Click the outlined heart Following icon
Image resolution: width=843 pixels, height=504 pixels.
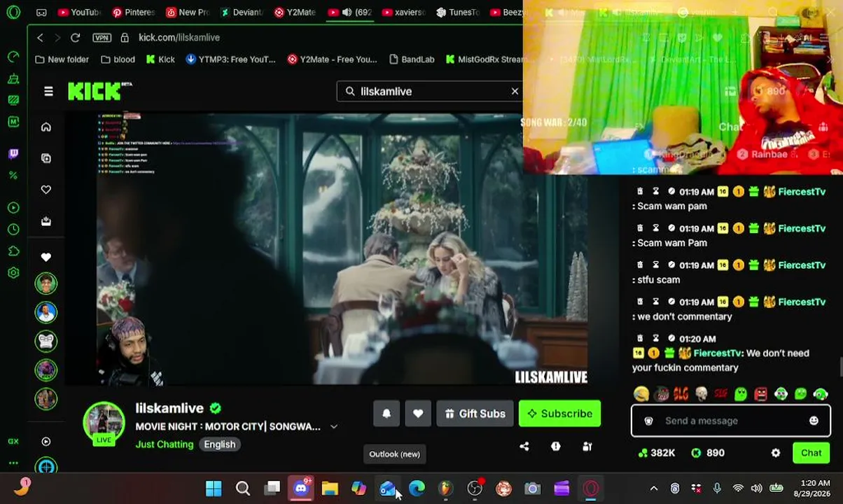coord(46,190)
